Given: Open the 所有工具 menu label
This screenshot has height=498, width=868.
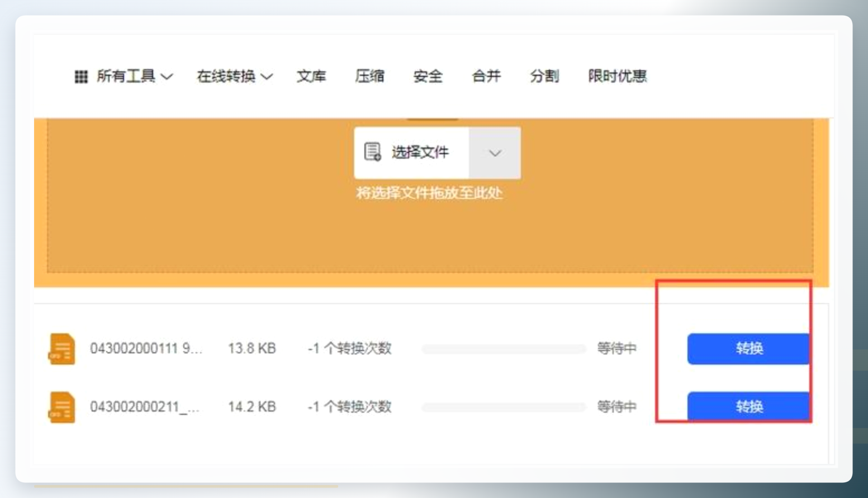Looking at the screenshot, I should (x=126, y=76).
